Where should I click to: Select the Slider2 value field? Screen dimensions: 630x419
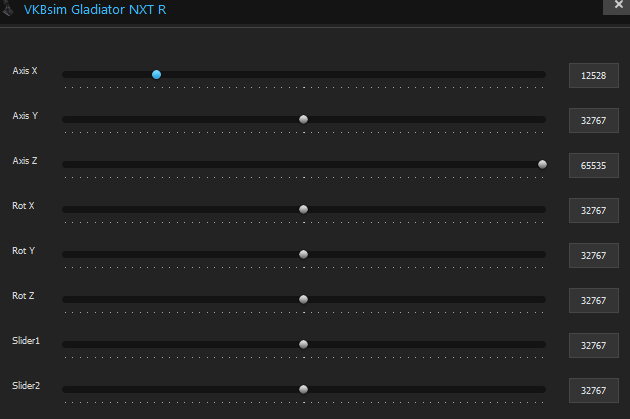tap(593, 390)
